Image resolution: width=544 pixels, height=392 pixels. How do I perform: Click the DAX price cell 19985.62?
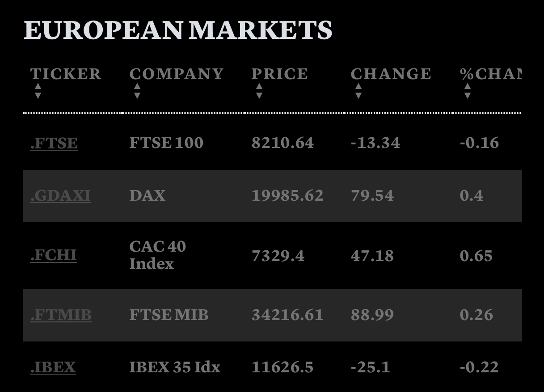(287, 196)
